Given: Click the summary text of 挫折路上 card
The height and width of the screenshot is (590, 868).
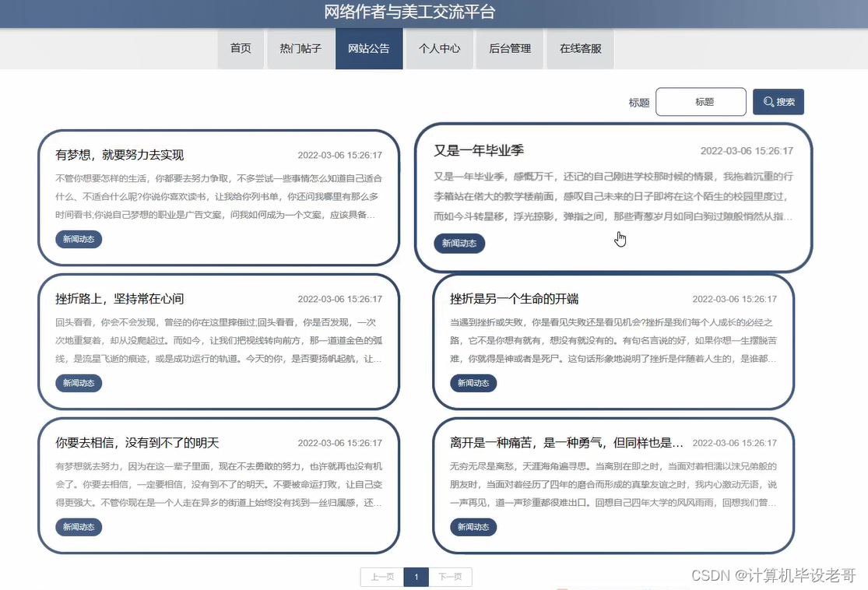Looking at the screenshot, I should 219,340.
